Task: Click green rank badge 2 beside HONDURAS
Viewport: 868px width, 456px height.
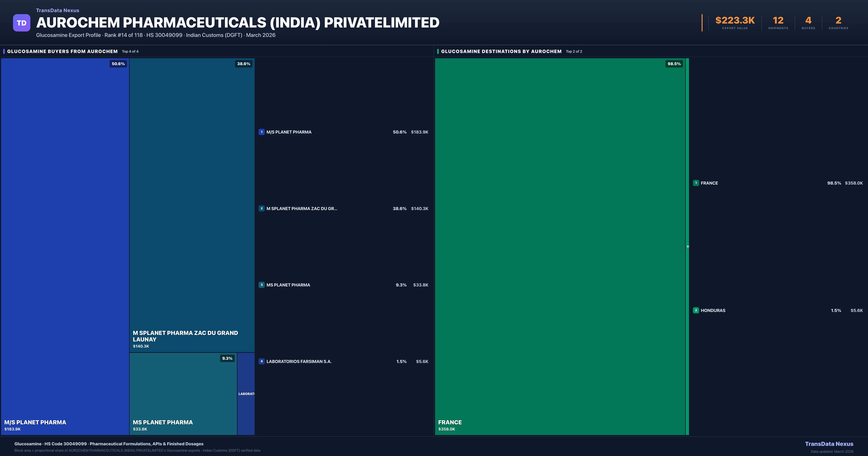Action: point(696,310)
